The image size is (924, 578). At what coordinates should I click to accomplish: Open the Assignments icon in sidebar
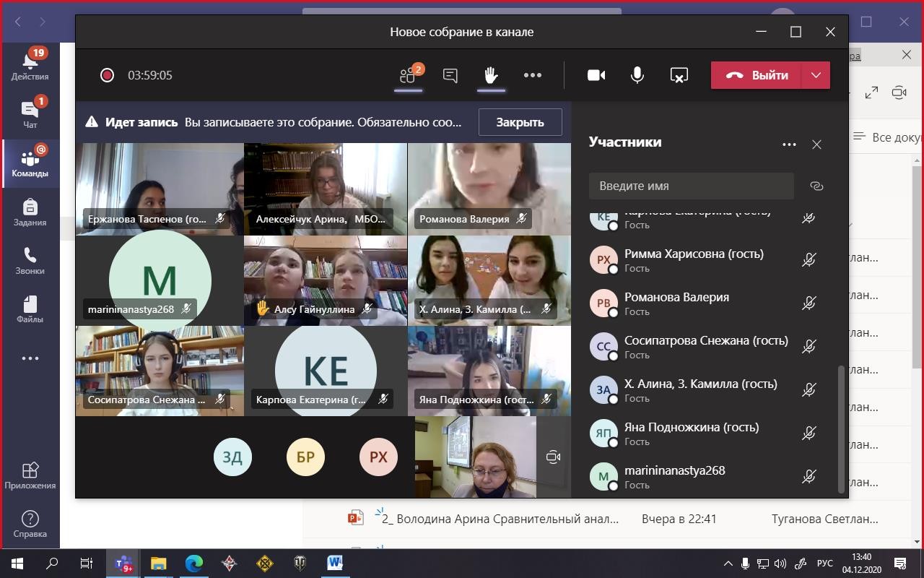(x=30, y=212)
